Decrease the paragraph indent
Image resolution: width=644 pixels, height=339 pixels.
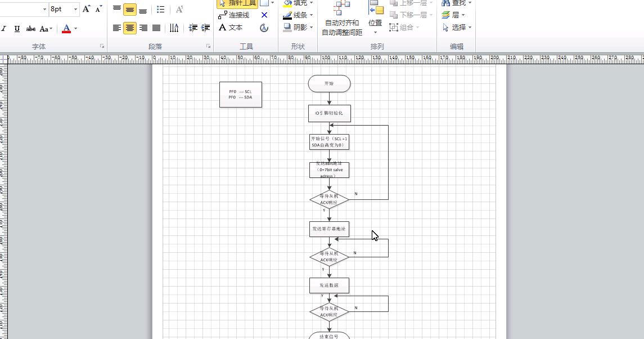pyautogui.click(x=192, y=28)
